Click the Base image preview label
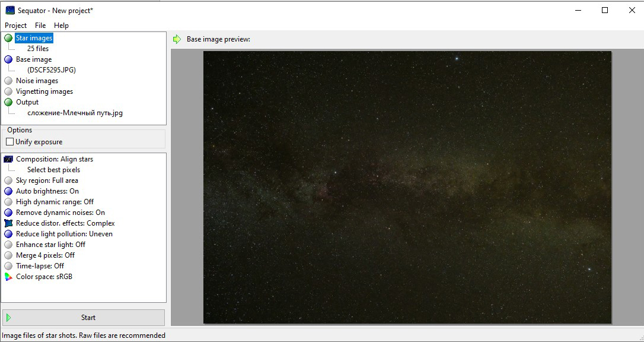This screenshot has width=644, height=342. pyautogui.click(x=218, y=39)
